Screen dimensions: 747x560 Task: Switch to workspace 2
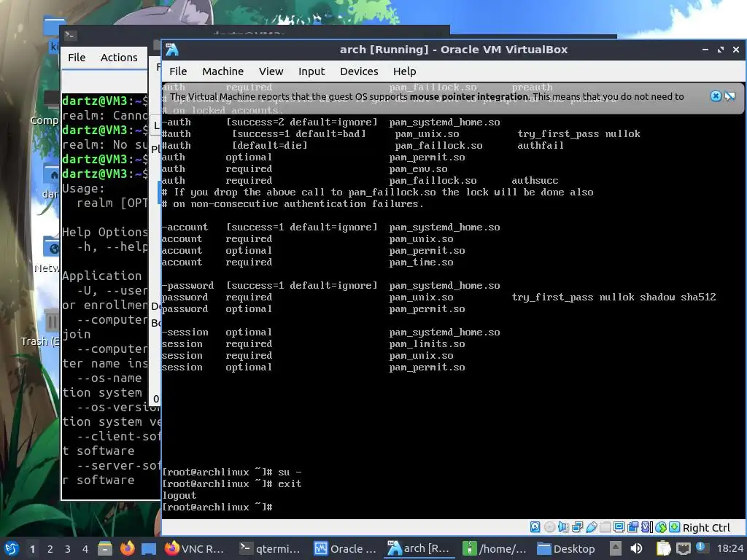tap(50, 549)
